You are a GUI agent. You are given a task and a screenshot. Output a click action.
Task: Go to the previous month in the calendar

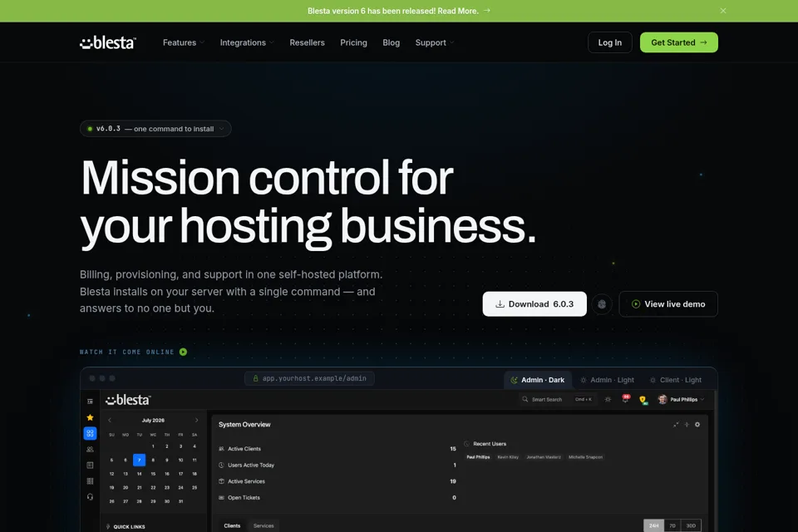point(110,421)
